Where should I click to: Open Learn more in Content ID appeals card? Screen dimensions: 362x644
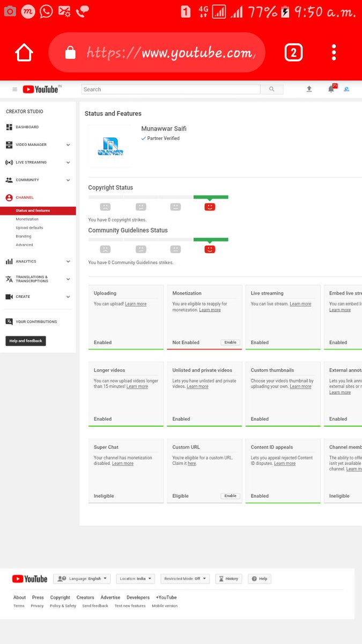point(285,464)
